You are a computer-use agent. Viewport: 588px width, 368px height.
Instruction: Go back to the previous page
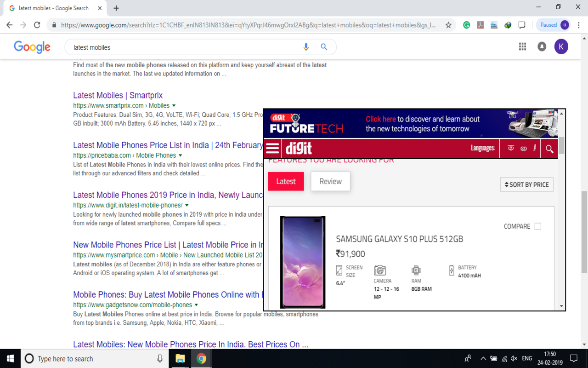coord(9,25)
